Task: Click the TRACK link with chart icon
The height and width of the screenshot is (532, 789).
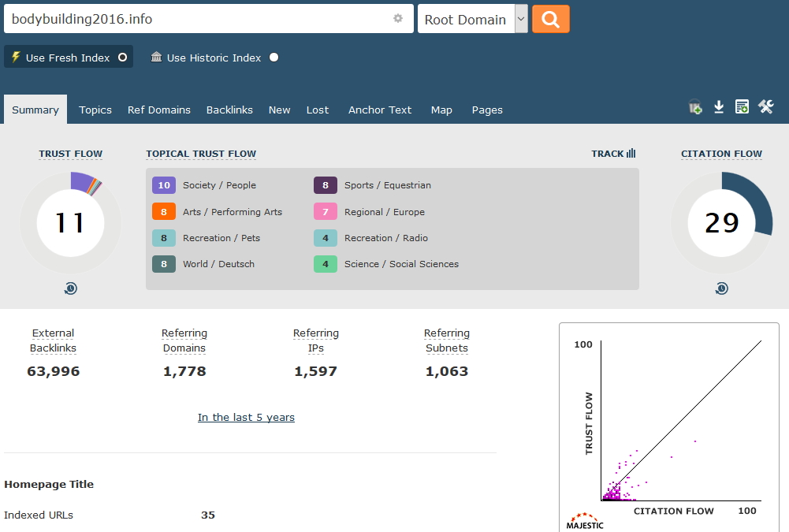Action: coord(613,154)
